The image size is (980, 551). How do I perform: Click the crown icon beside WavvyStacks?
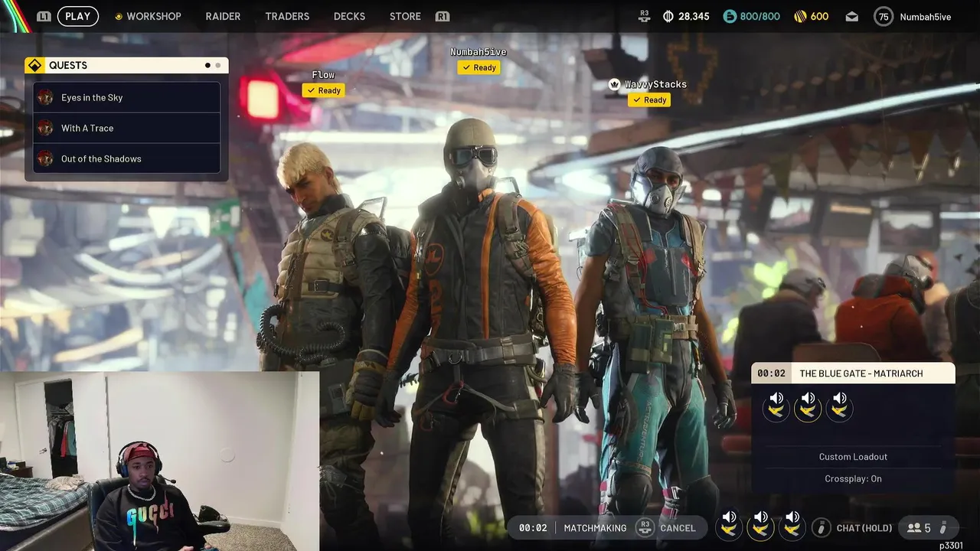[614, 84]
